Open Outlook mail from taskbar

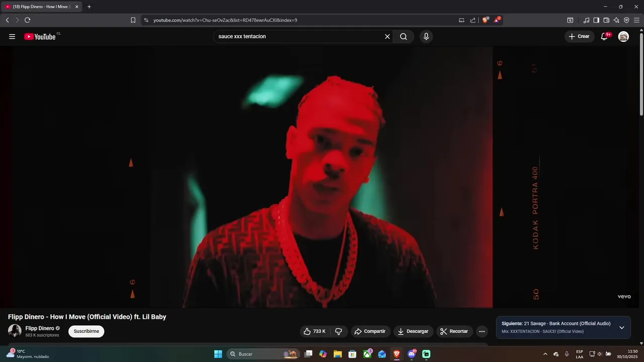tap(382, 354)
